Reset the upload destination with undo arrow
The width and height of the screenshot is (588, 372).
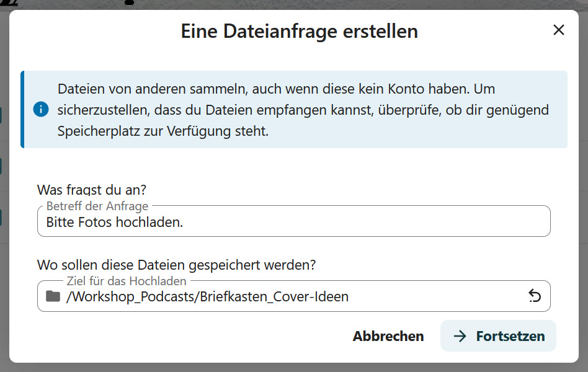pyautogui.click(x=535, y=296)
